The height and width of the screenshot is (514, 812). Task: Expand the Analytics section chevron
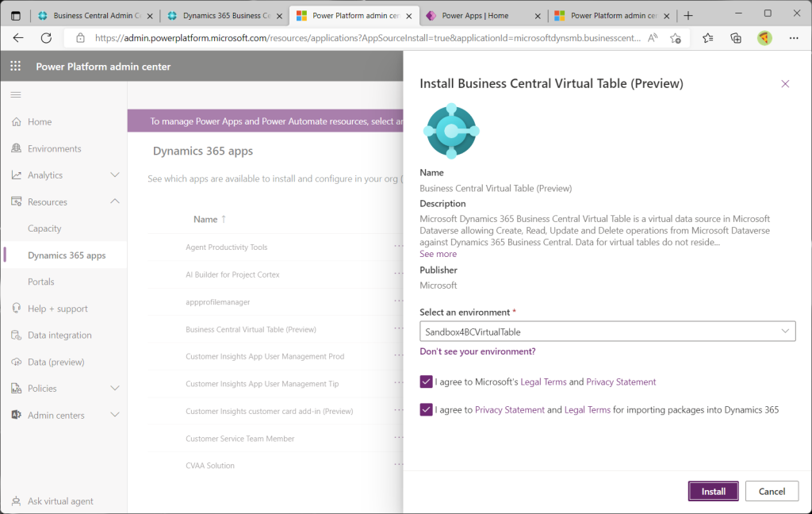pyautogui.click(x=115, y=175)
